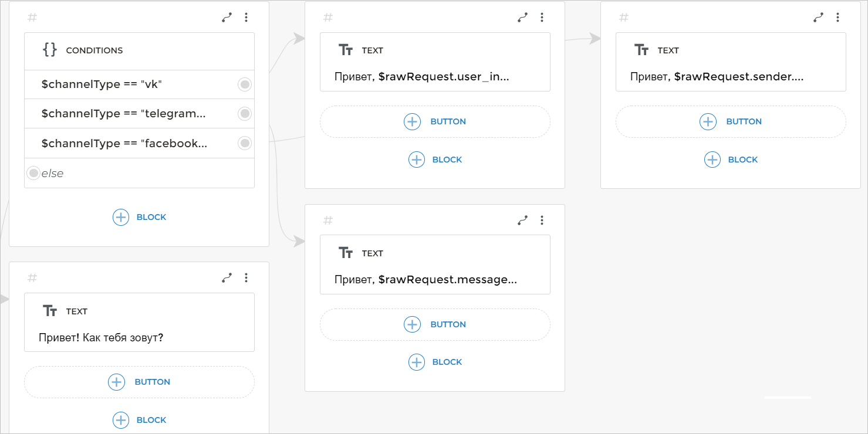The height and width of the screenshot is (434, 868).
Task: Open three-dot menu on 'Как тебя зовут' card
Action: [246, 278]
